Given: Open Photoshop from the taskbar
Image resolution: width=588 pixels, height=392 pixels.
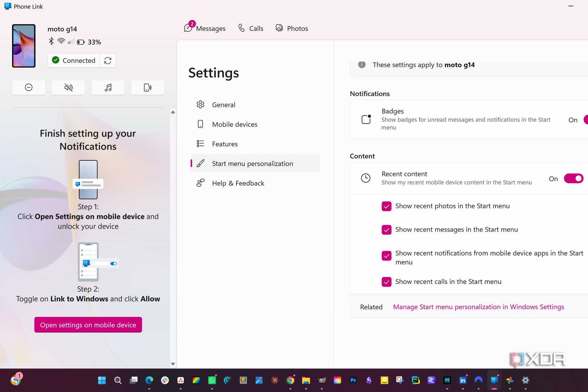Looking at the screenshot, I should (x=353, y=380).
